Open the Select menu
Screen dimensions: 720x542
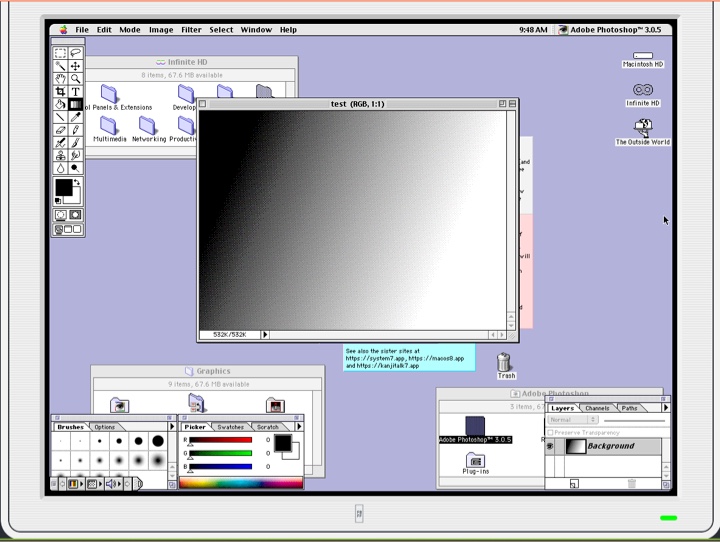click(221, 30)
